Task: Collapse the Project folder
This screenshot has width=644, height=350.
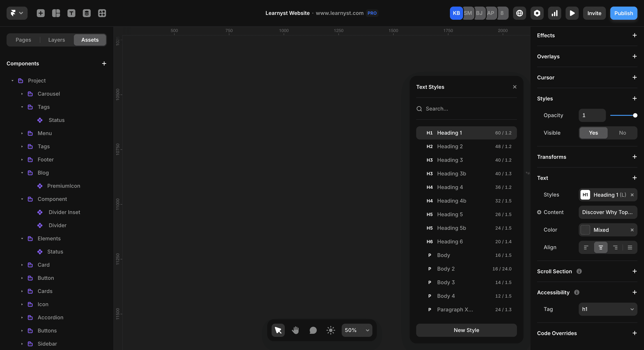Action: [x=12, y=81]
